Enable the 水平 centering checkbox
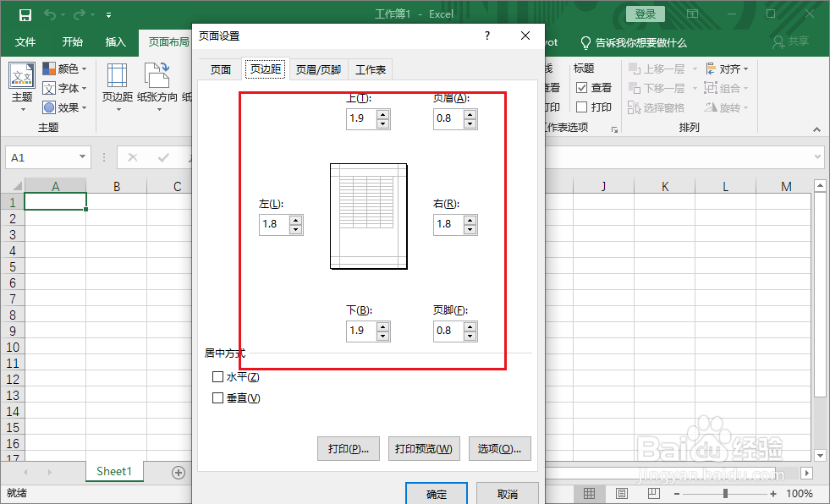Image resolution: width=830 pixels, height=504 pixels. [218, 376]
